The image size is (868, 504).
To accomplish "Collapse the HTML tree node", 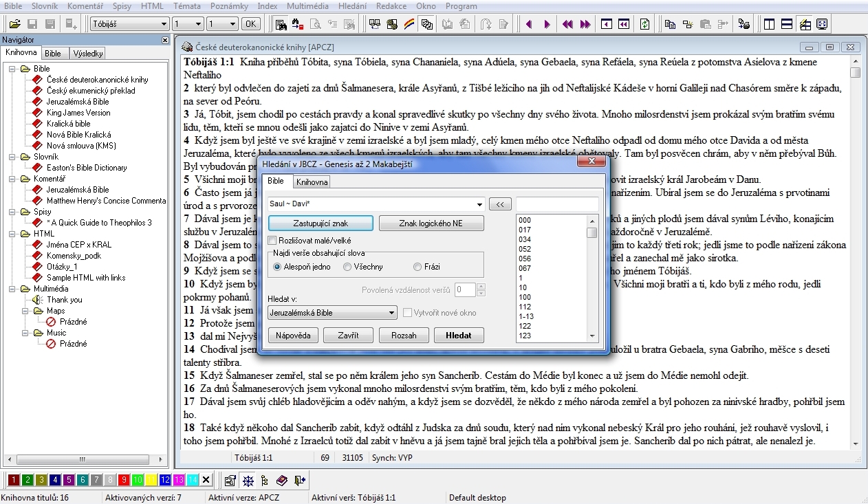I will click(x=12, y=234).
